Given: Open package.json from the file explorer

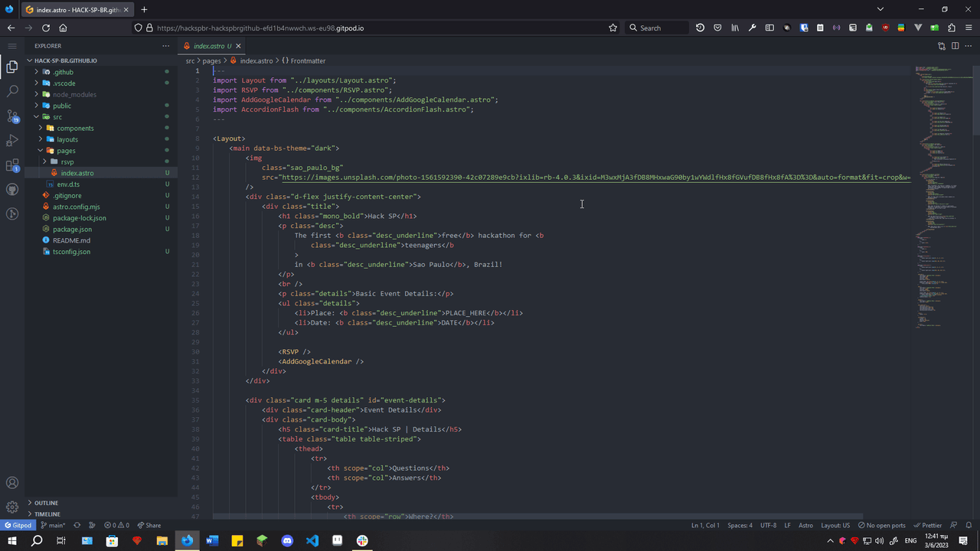Looking at the screenshot, I should click(x=72, y=229).
